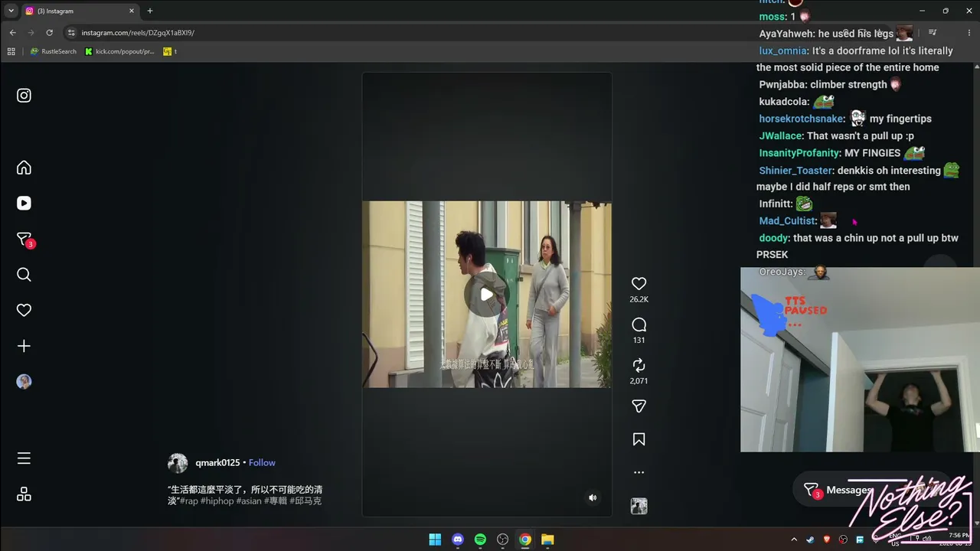980x551 pixels.
Task: Toggle the reel's sound with the speaker button
Action: click(592, 497)
